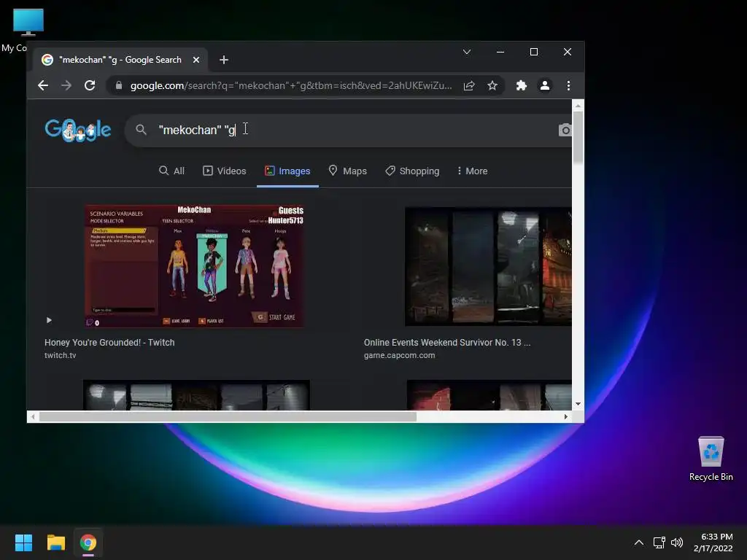
Task: Open "Honey You're Grounded! - Twitch" link
Action: coord(109,343)
